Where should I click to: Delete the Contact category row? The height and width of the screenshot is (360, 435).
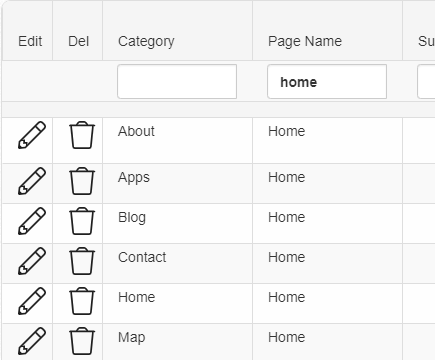[82, 261]
